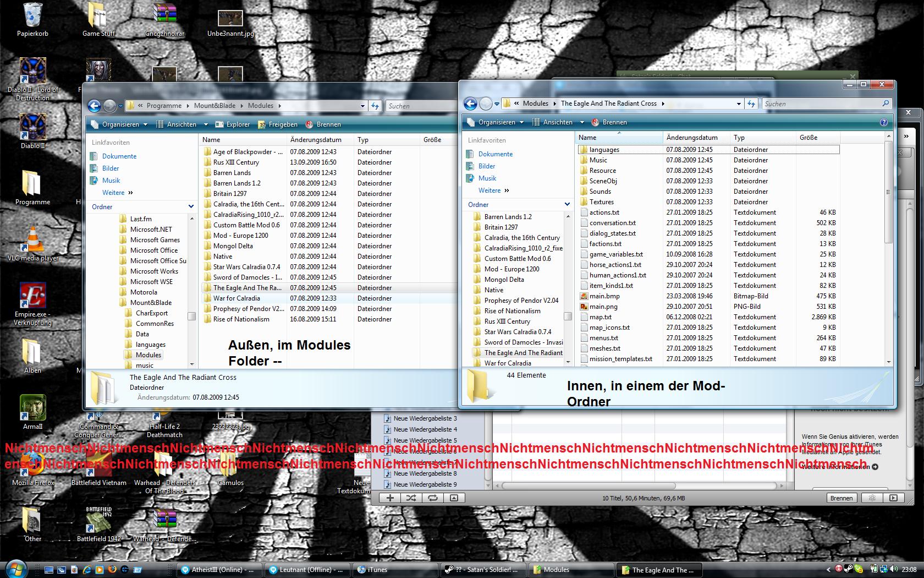Click vertical scrollbar in Radiant Cross file list

click(888, 192)
